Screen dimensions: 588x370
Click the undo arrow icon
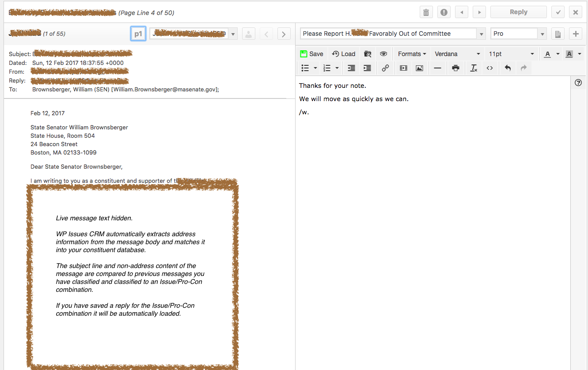[x=508, y=68]
